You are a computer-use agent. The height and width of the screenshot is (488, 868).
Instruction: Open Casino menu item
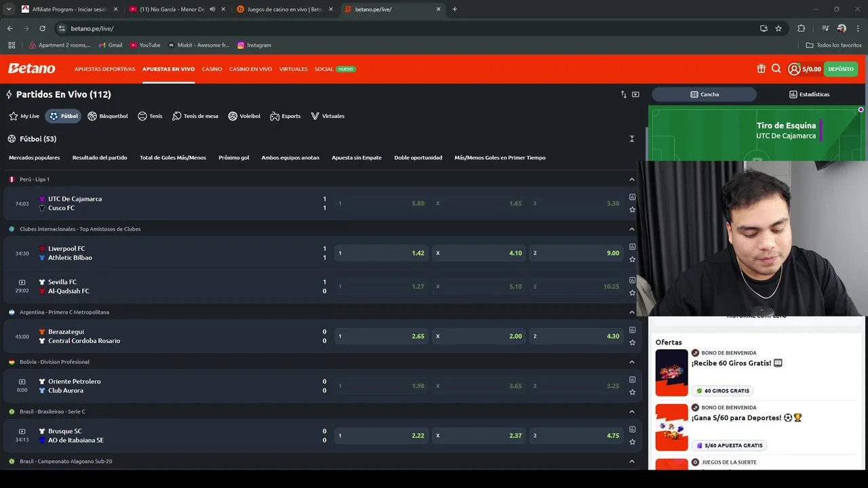(x=212, y=69)
